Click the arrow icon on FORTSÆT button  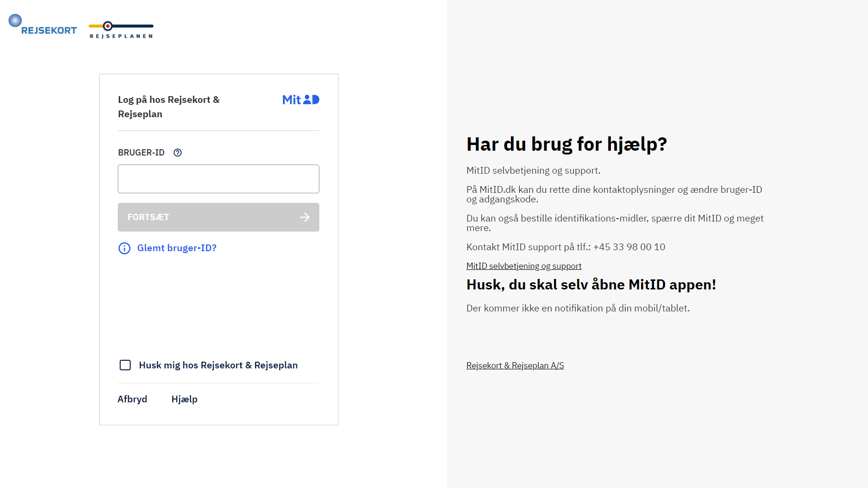point(304,217)
